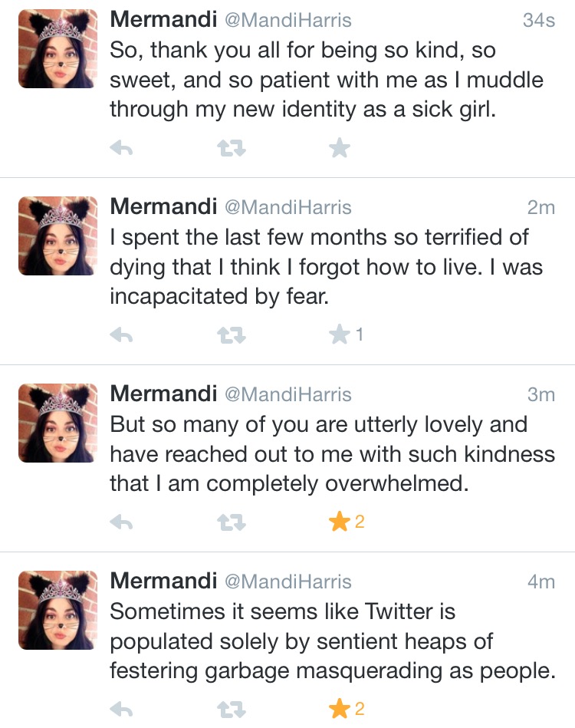Favorite the "incapacitated by fear" tweet
The image size is (575, 728).
[339, 334]
